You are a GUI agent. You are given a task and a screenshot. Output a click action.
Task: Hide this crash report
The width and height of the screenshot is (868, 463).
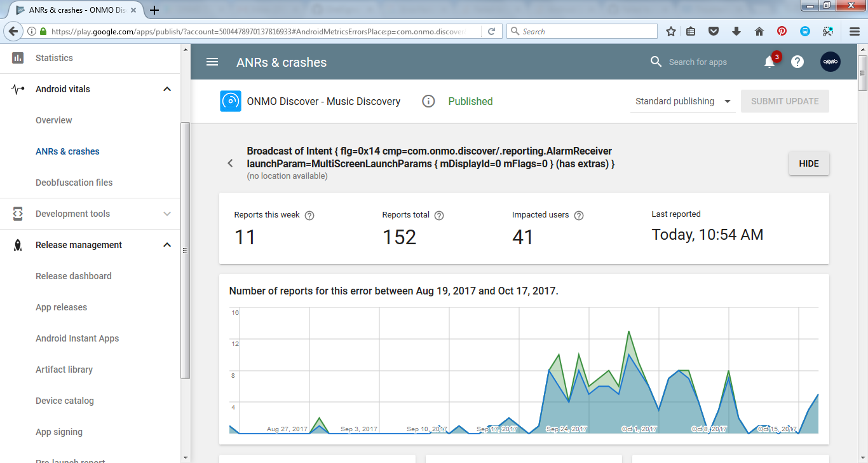808,163
